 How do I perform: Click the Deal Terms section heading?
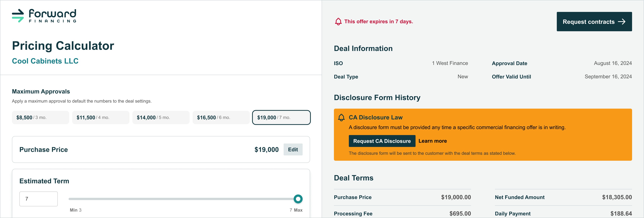[x=353, y=178]
